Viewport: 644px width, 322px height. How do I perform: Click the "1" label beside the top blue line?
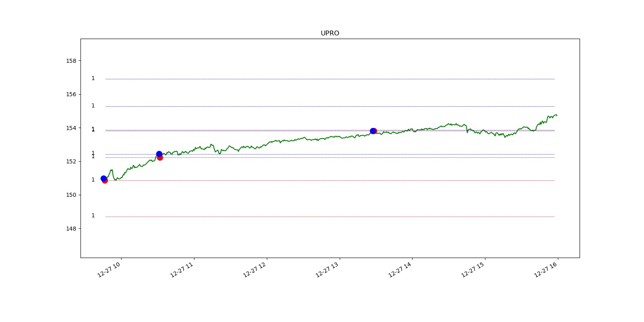pyautogui.click(x=93, y=78)
